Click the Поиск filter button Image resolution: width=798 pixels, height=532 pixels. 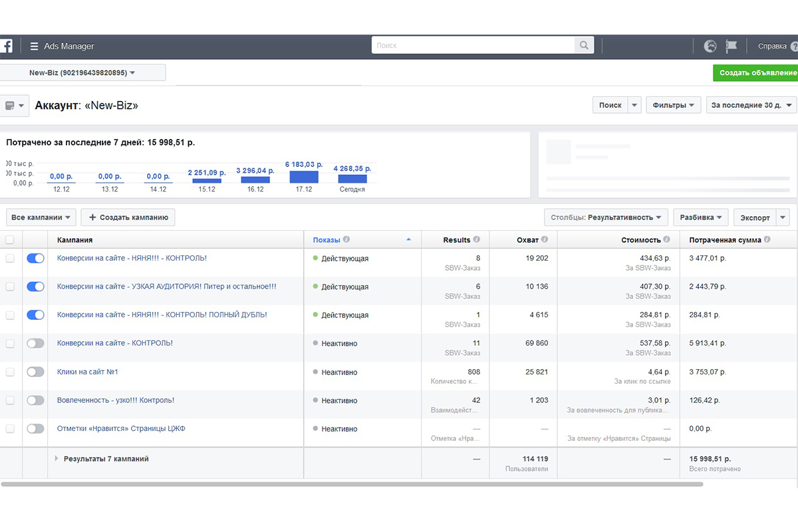point(610,105)
